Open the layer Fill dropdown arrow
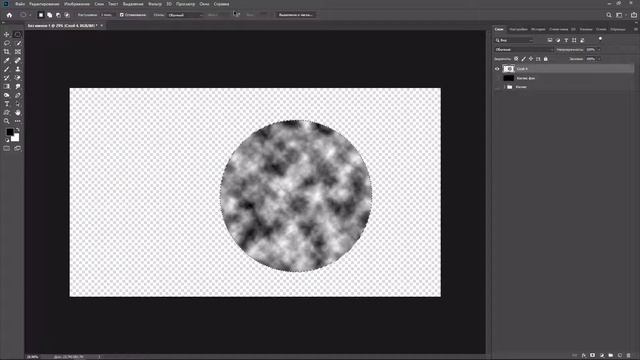The image size is (640, 360). pyautogui.click(x=599, y=59)
